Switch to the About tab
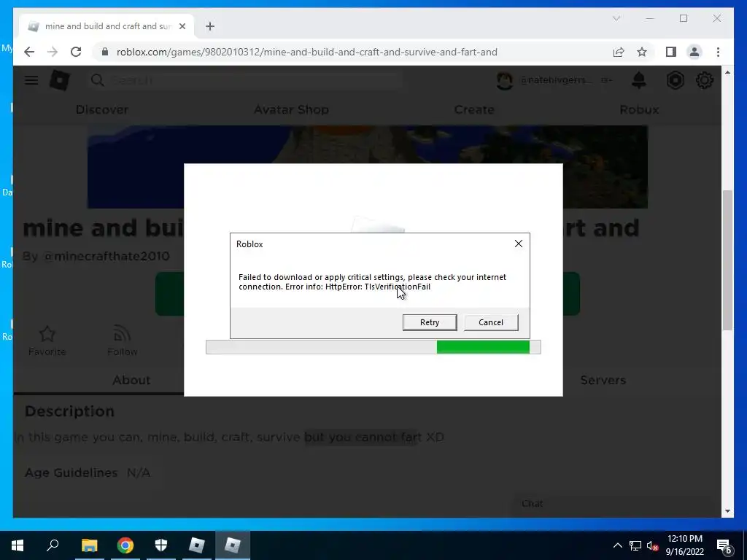 tap(131, 380)
